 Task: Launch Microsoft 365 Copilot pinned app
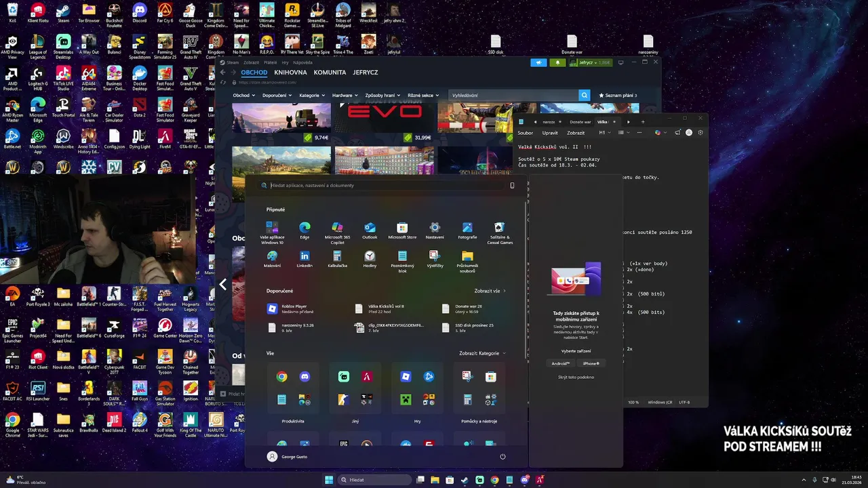337,232
